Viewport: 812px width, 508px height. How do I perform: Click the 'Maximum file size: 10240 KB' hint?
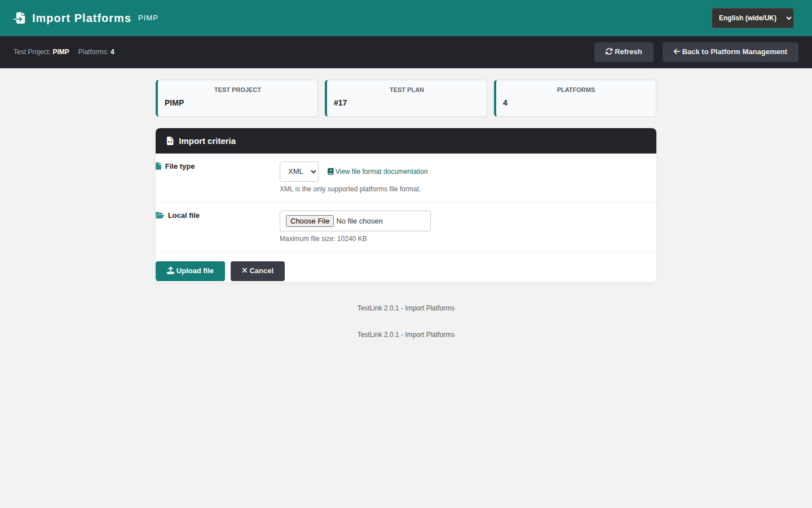coord(323,239)
